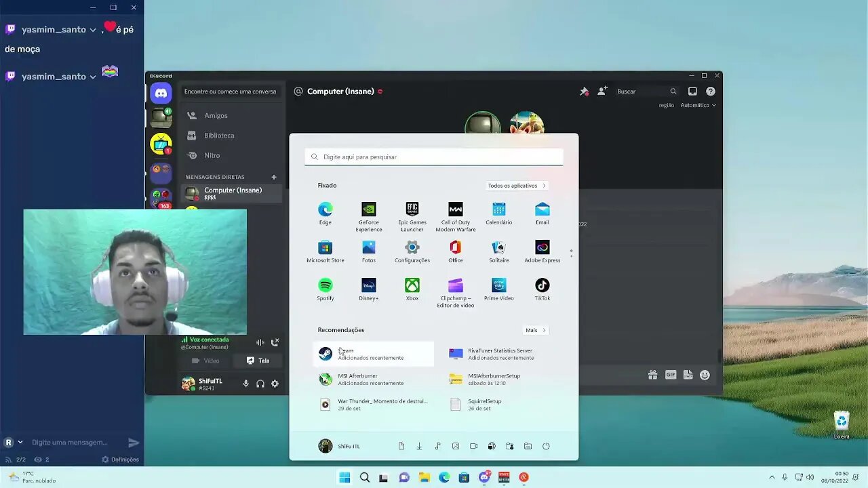
Task: Mute microphone in Discord user panel
Action: coord(245,384)
